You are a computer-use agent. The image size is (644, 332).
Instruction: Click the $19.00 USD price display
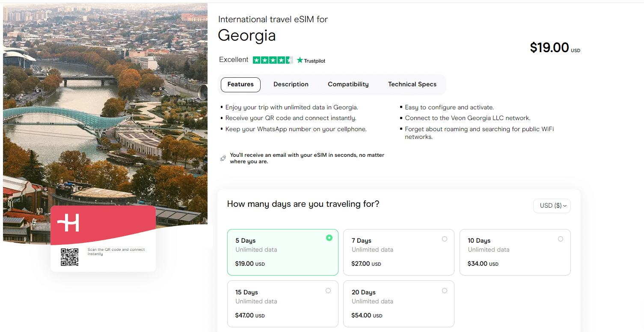555,47
